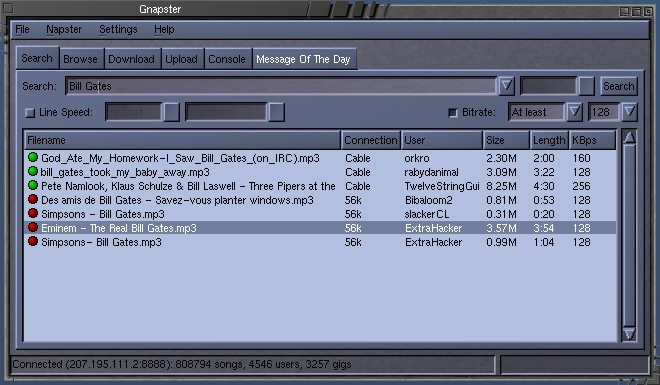The width and height of the screenshot is (660, 385).
Task: Click KBps value 256
Action: pos(581,186)
